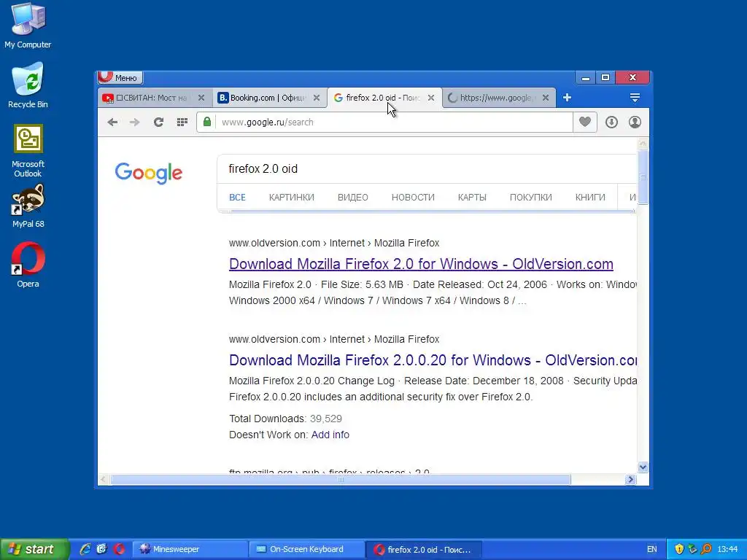Open the tab menu icon at the right of the tab bar
This screenshot has height=560, width=747.
tap(635, 98)
